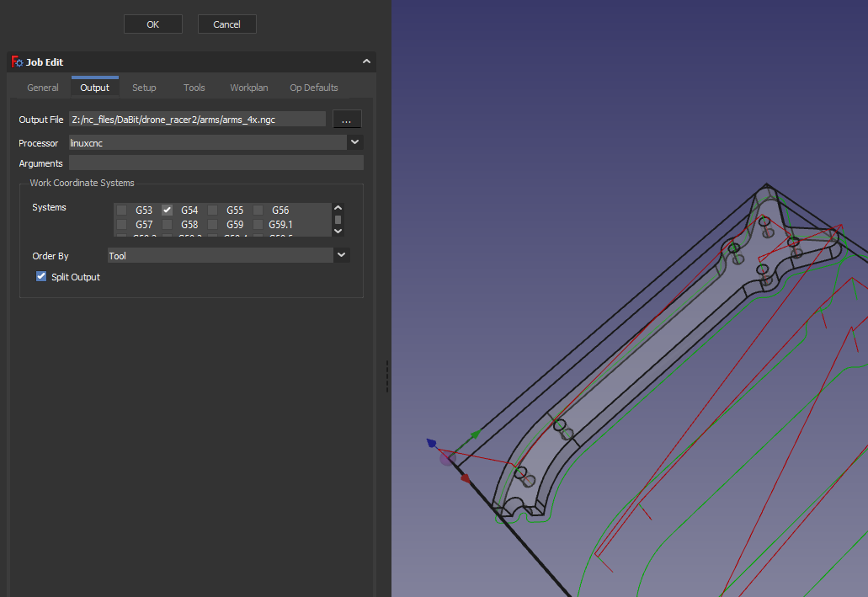Select the Output File path field
The image size is (868, 597).
(x=198, y=119)
